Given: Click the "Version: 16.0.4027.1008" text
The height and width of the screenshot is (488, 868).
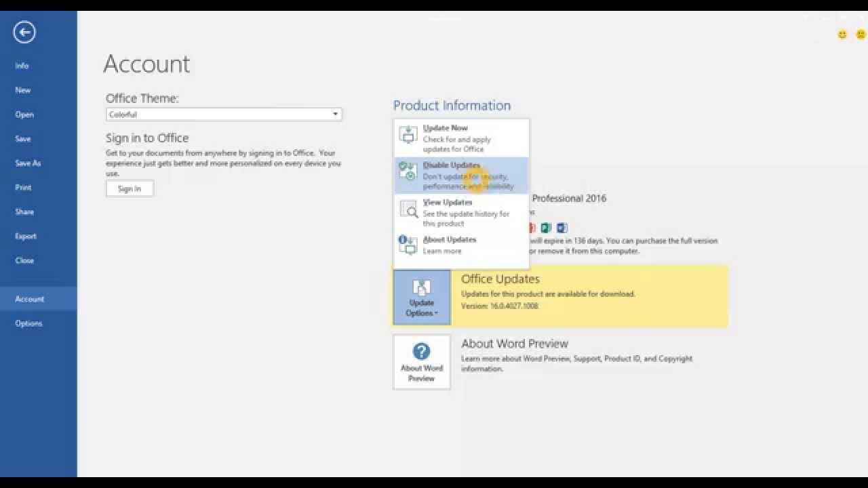Looking at the screenshot, I should pyautogui.click(x=500, y=306).
